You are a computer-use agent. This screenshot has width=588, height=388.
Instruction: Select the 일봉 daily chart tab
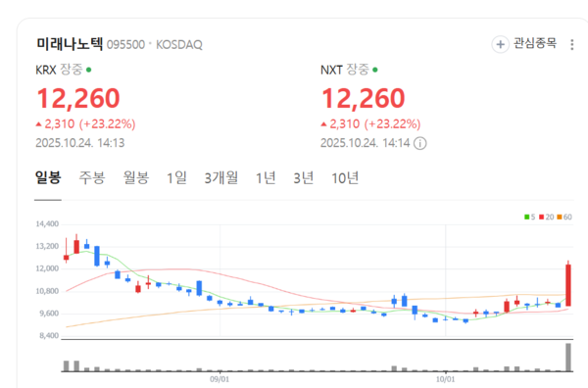pos(48,177)
